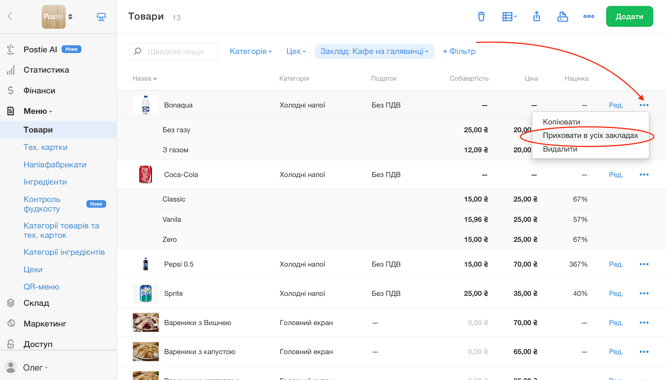
Task: Click the Фінанси dollar icon
Action: 11,91
